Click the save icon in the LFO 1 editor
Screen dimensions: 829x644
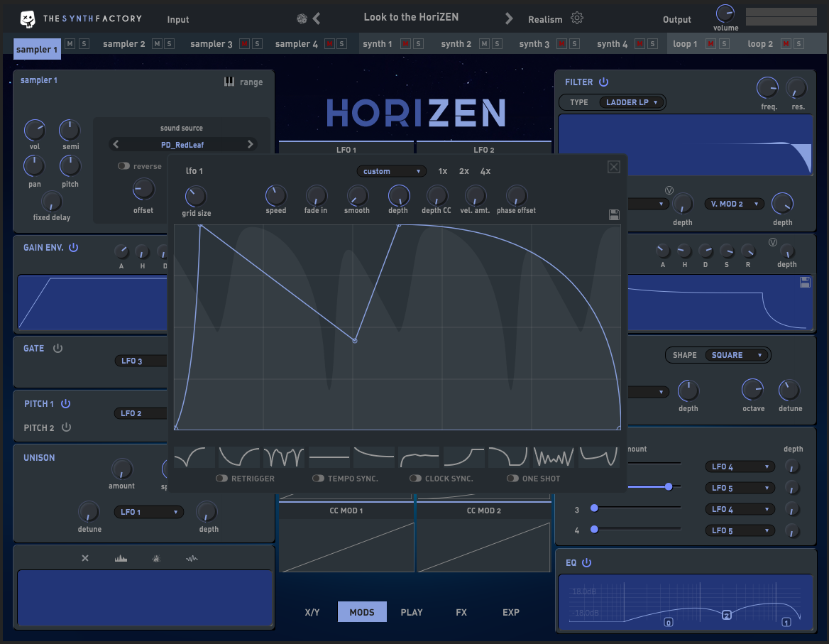coord(614,214)
